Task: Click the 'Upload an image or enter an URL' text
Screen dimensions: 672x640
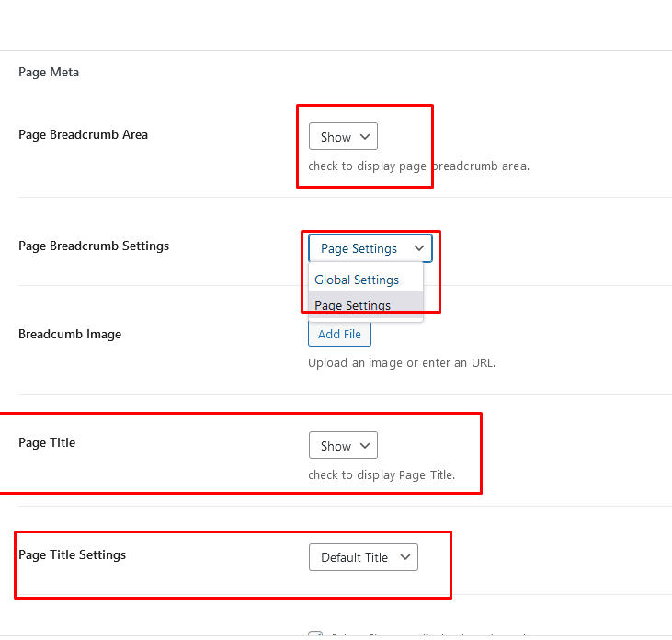Action: click(x=402, y=362)
